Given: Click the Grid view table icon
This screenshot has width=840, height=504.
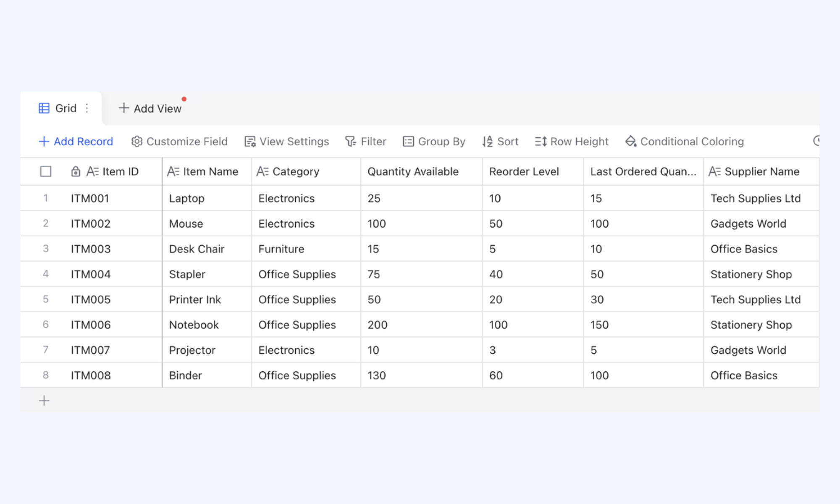Looking at the screenshot, I should click(x=44, y=108).
